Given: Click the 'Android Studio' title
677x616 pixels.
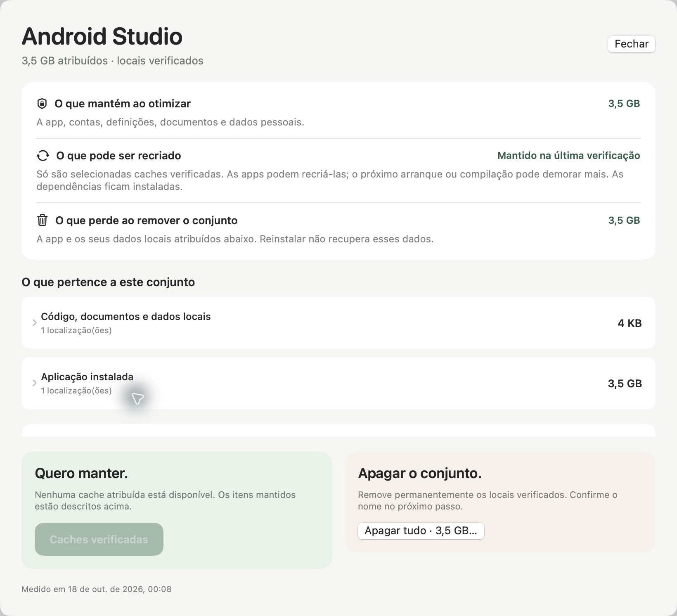Looking at the screenshot, I should [x=102, y=36].
